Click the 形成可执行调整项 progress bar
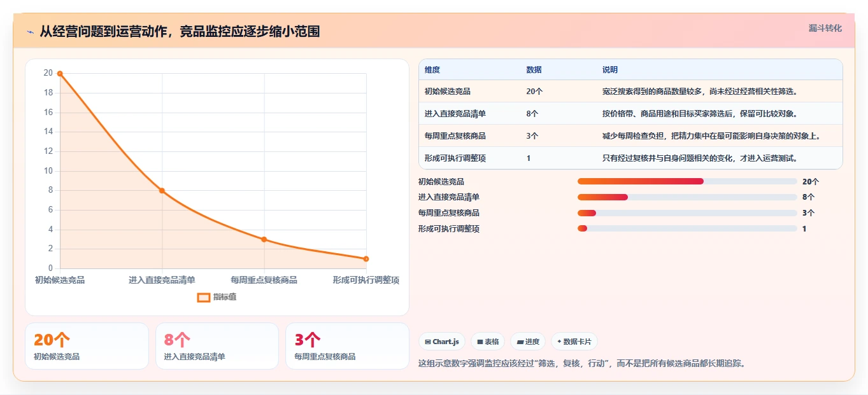This screenshot has height=395, width=868. pyautogui.click(x=687, y=229)
